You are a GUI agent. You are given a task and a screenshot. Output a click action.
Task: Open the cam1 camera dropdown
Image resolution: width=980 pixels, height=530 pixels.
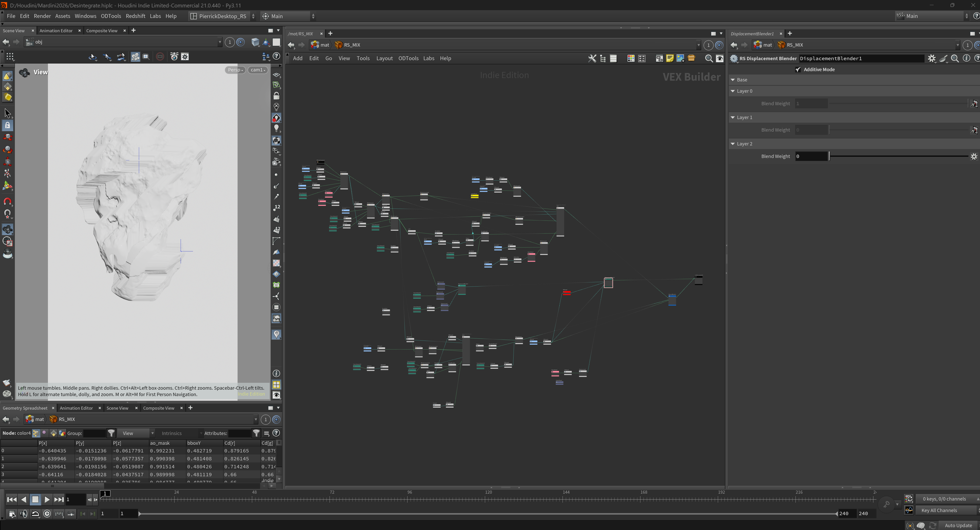pyautogui.click(x=258, y=70)
